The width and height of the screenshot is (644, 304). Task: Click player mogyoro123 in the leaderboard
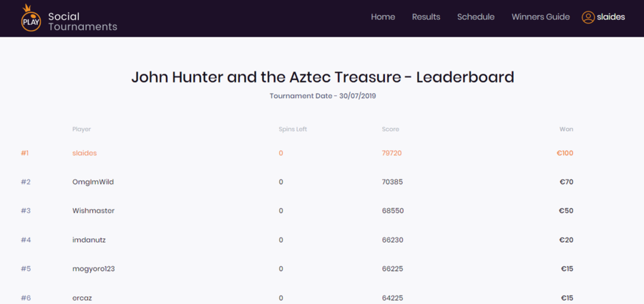94,269
